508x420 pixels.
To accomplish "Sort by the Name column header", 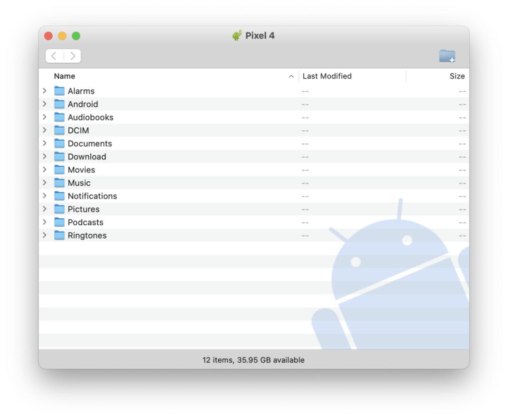I will click(x=64, y=76).
